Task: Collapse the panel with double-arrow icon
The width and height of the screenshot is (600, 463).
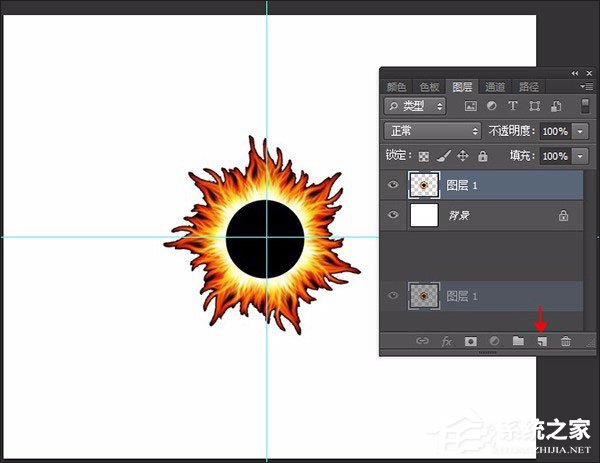Action: click(x=574, y=73)
